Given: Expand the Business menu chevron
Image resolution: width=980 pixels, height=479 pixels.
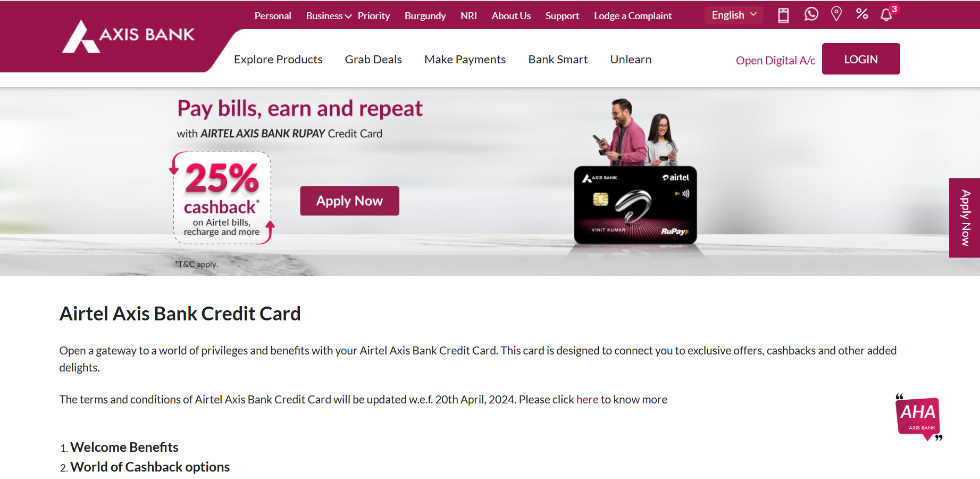Looking at the screenshot, I should pos(348,16).
